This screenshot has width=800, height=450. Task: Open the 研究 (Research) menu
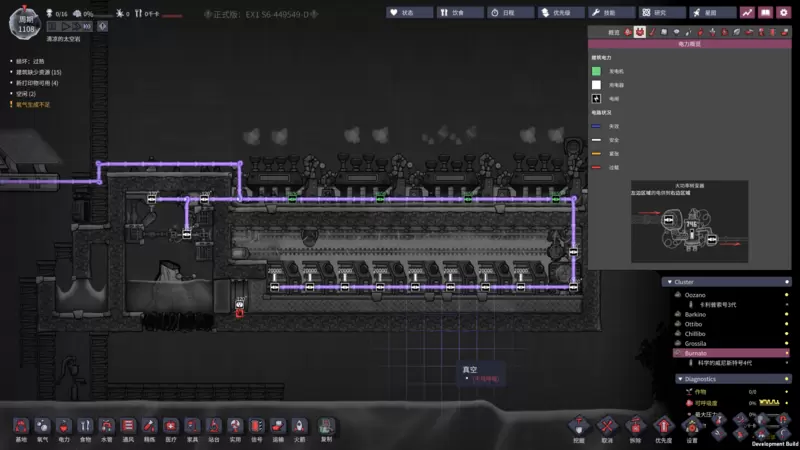point(662,13)
